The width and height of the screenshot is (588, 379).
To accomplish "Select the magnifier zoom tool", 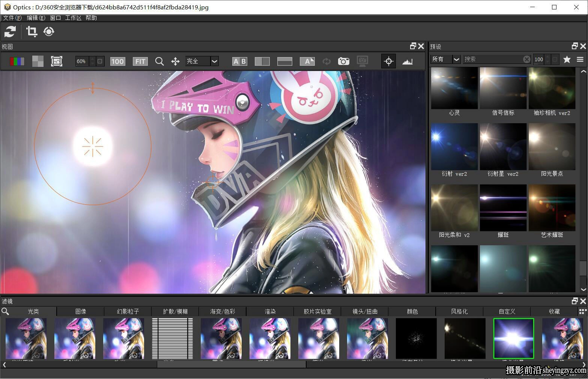I will 159,61.
